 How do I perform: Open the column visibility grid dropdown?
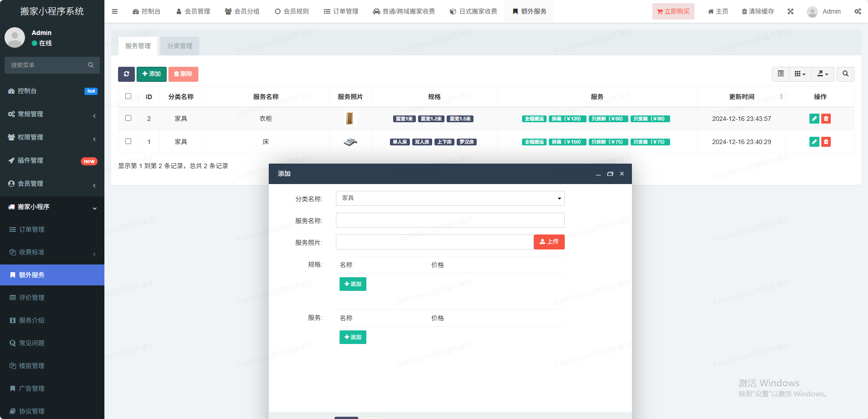point(800,74)
